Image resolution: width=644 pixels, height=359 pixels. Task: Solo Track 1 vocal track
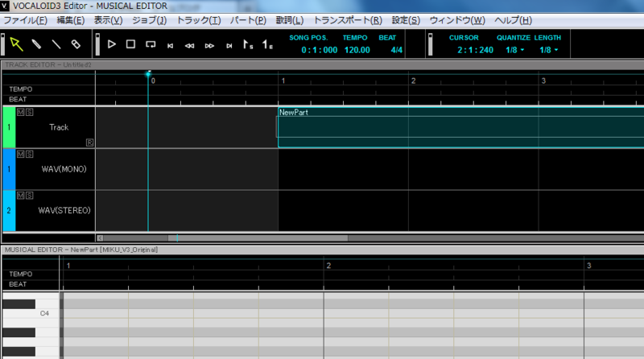click(x=30, y=112)
